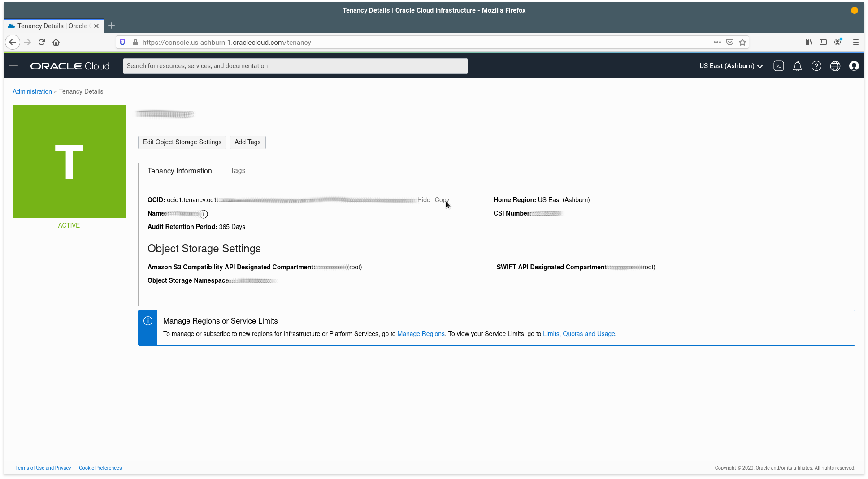
Task: Switch to Tenancy Information tab
Action: 180,171
